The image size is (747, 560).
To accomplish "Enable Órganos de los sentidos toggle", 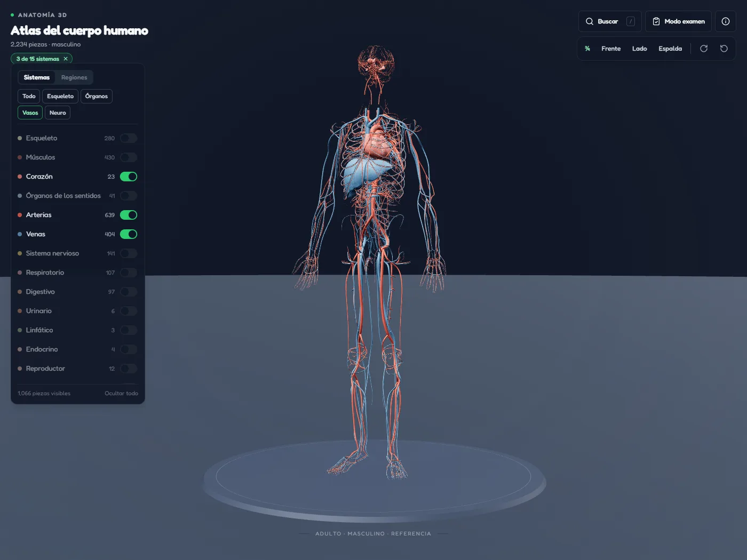I will point(129,196).
